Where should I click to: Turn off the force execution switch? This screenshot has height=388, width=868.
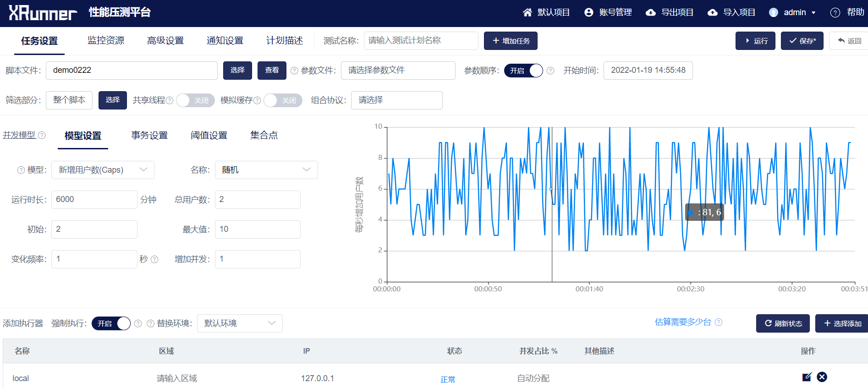point(111,323)
